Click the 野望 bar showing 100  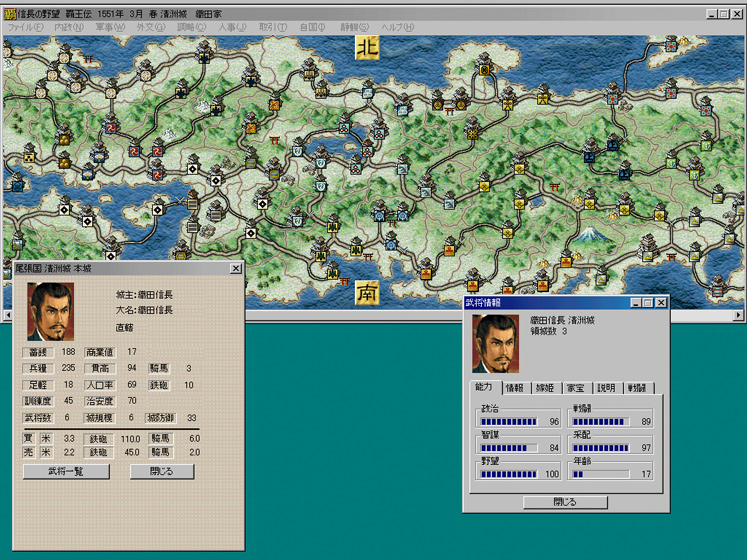coord(509,474)
